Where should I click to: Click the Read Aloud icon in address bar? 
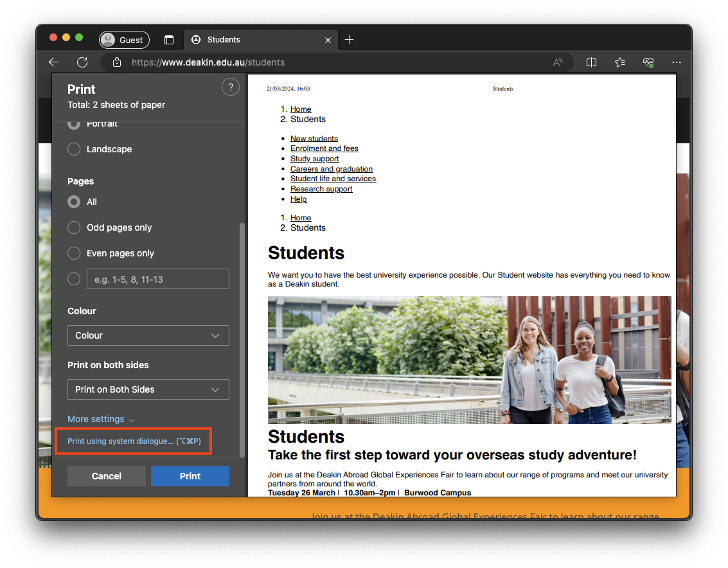pos(558,62)
